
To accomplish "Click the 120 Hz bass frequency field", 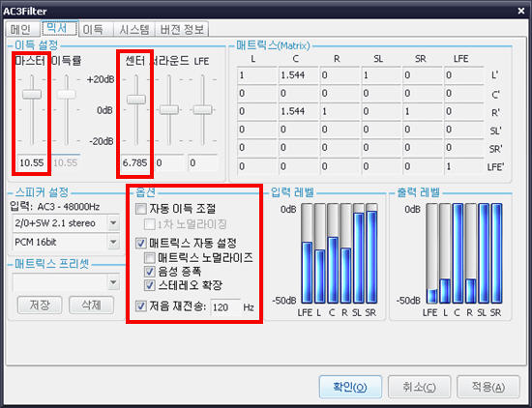I will pyautogui.click(x=225, y=307).
